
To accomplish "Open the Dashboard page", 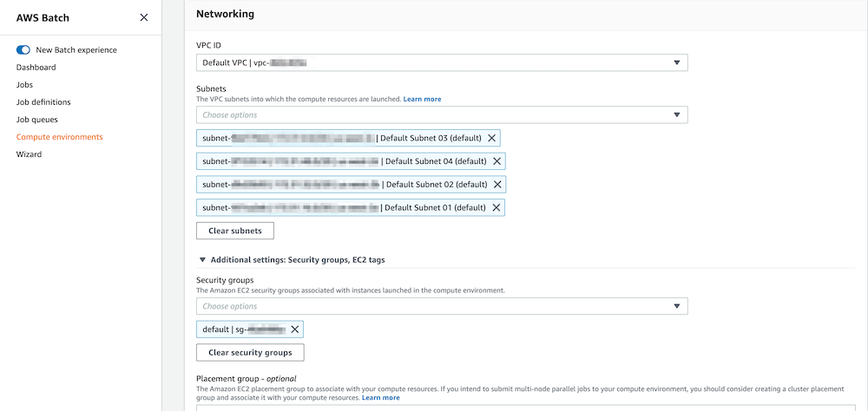I will [36, 68].
